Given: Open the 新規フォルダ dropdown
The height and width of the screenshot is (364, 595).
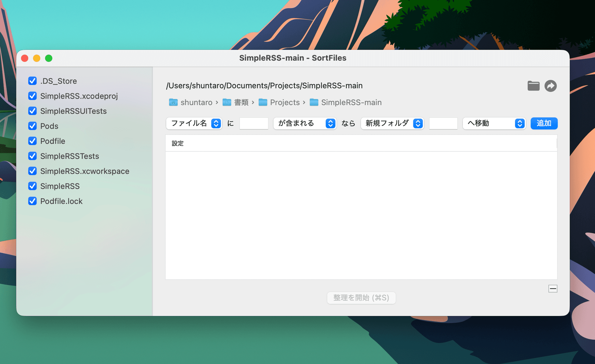Looking at the screenshot, I should pyautogui.click(x=392, y=123).
